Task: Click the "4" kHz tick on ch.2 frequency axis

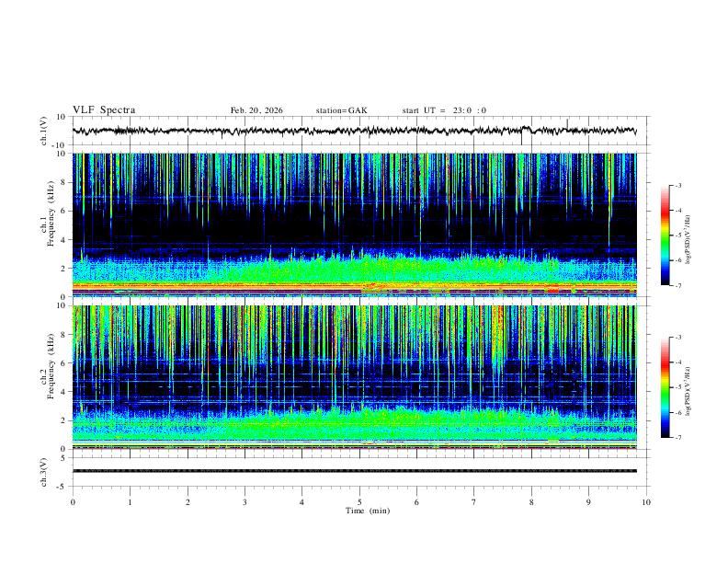Action: (x=63, y=392)
